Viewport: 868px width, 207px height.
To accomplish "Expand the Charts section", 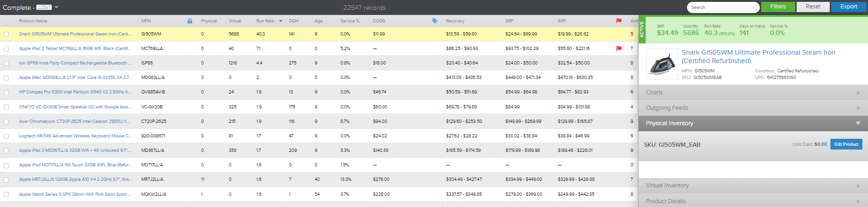I will point(753,93).
